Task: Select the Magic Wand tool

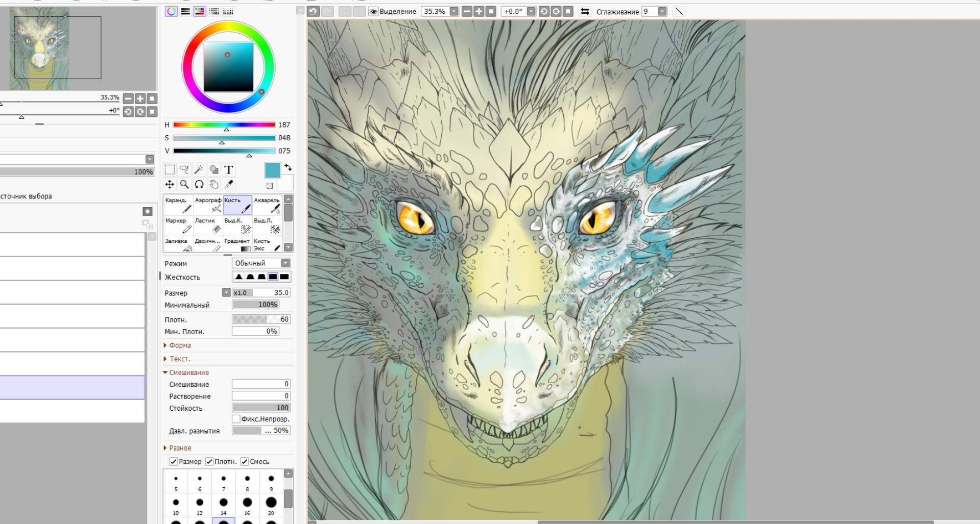Action: point(199,169)
